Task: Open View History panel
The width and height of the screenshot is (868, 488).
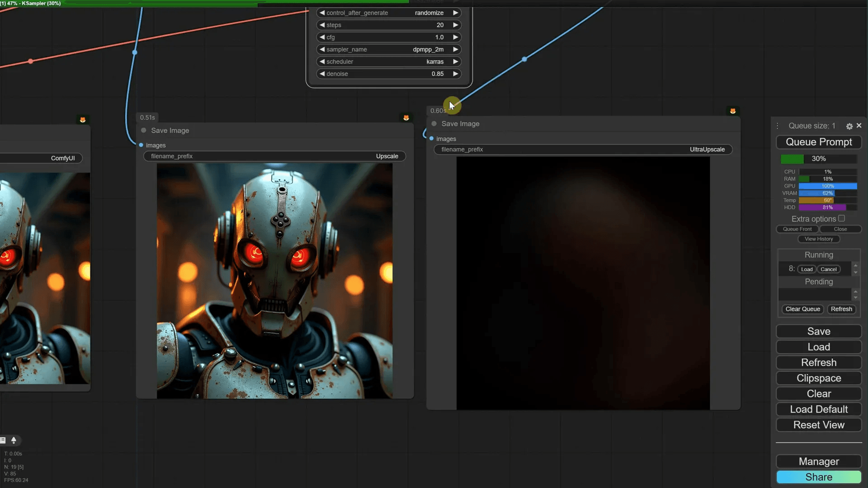Action: pyautogui.click(x=818, y=239)
